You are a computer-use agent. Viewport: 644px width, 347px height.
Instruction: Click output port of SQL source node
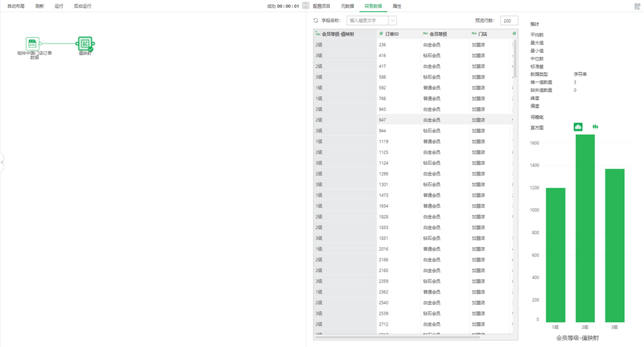tap(41, 44)
